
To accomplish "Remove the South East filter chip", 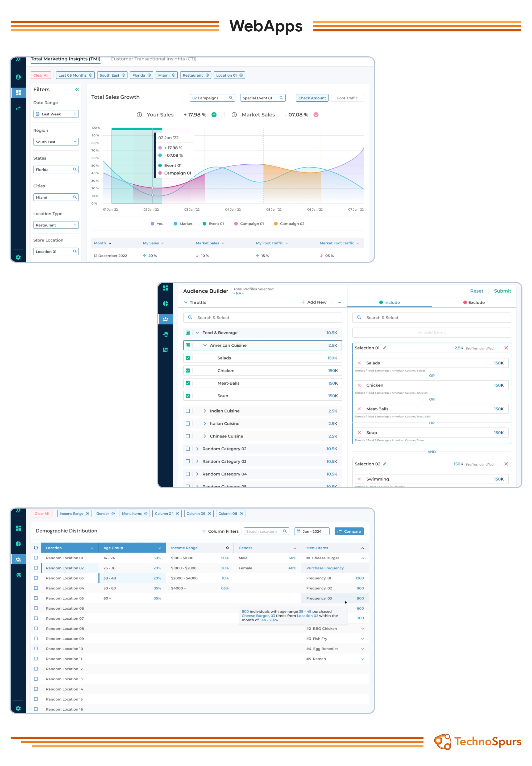I will (123, 75).
